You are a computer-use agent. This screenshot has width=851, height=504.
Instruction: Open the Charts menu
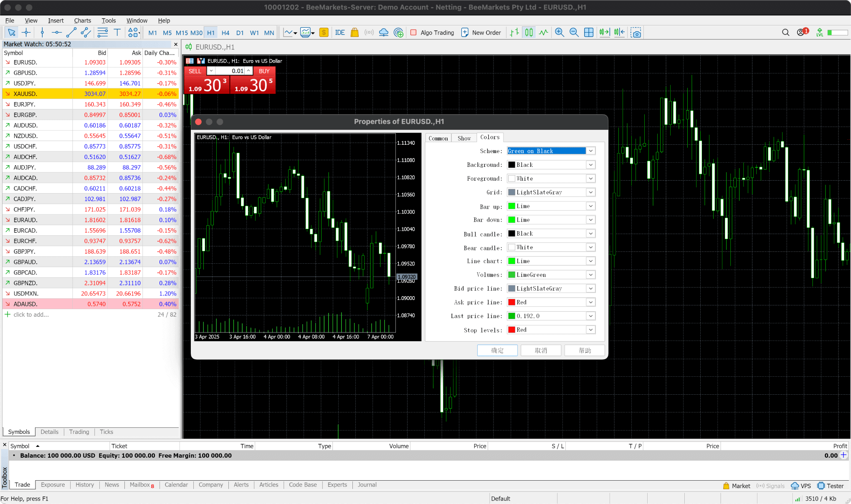click(82, 20)
